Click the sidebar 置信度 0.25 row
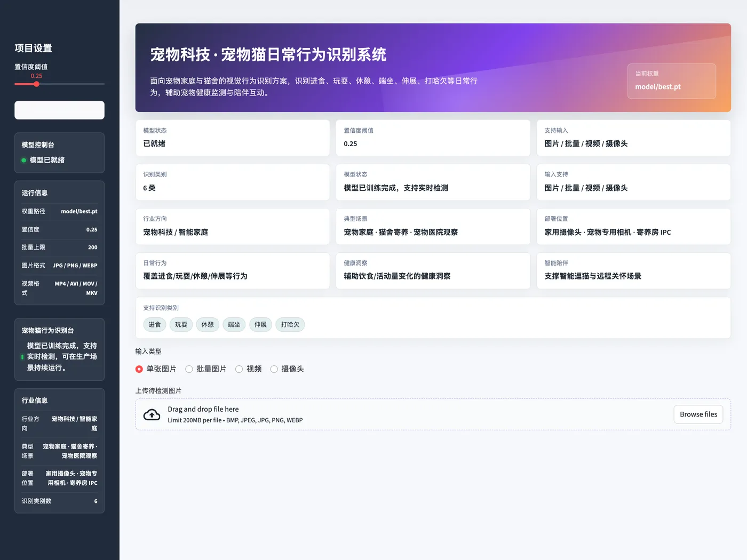The height and width of the screenshot is (560, 747). (59, 229)
